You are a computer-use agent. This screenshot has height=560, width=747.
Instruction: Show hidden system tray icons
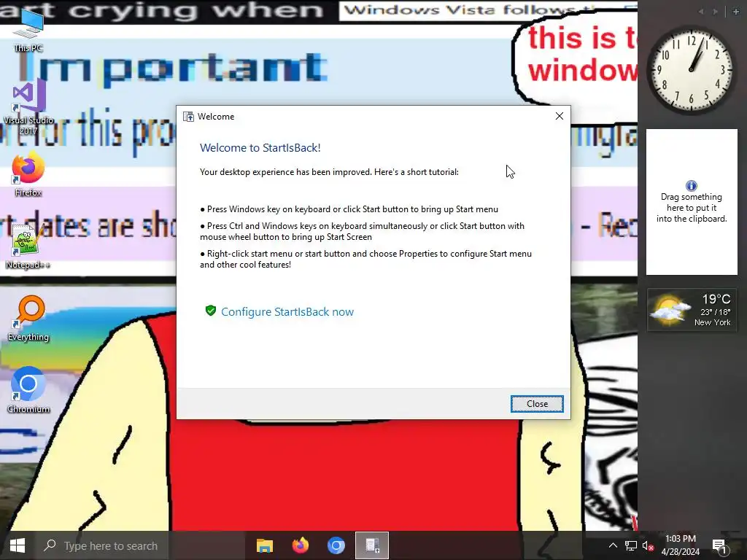click(613, 545)
